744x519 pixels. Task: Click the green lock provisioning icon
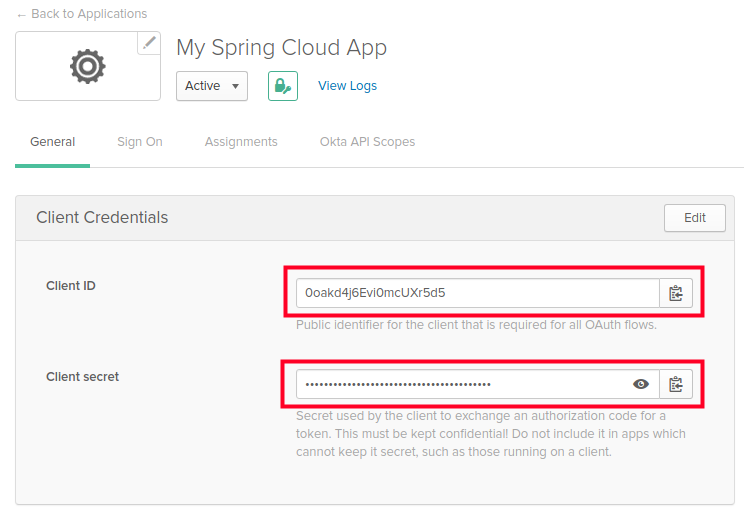coord(283,86)
